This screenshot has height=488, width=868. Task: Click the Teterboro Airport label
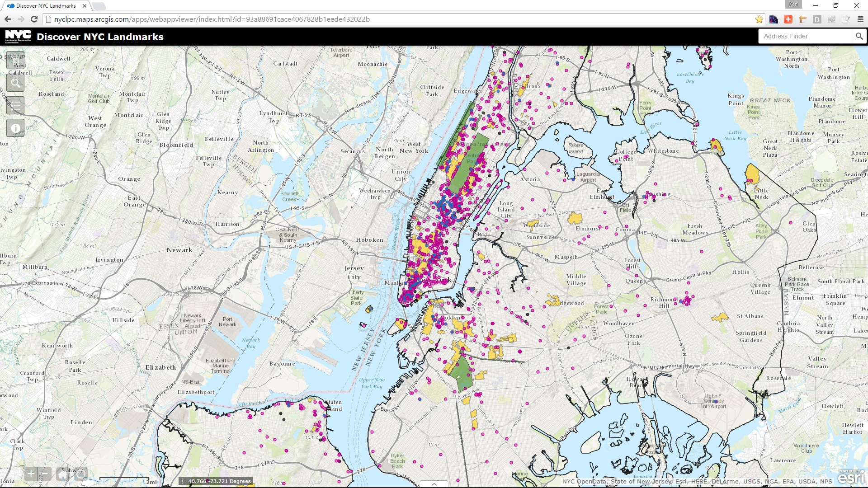tap(341, 52)
